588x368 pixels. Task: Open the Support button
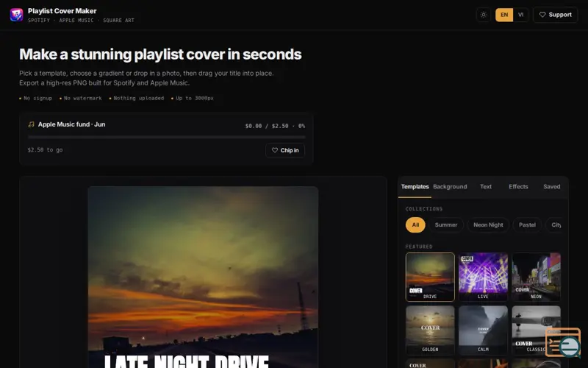point(556,15)
